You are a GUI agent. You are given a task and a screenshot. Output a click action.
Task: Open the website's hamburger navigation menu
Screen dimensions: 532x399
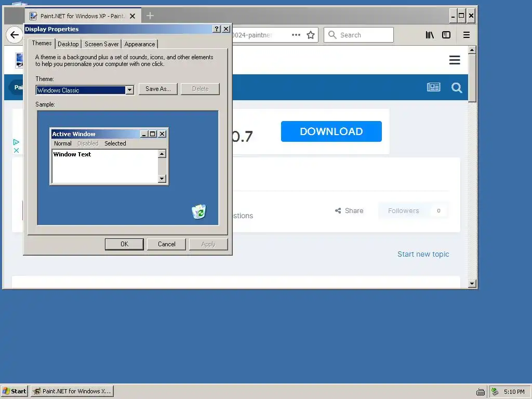(x=455, y=60)
